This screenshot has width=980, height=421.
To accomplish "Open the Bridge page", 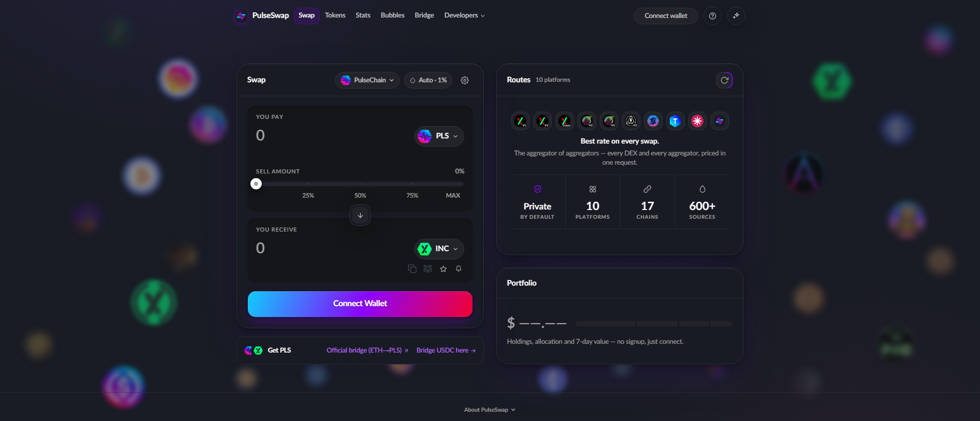I will 424,15.
